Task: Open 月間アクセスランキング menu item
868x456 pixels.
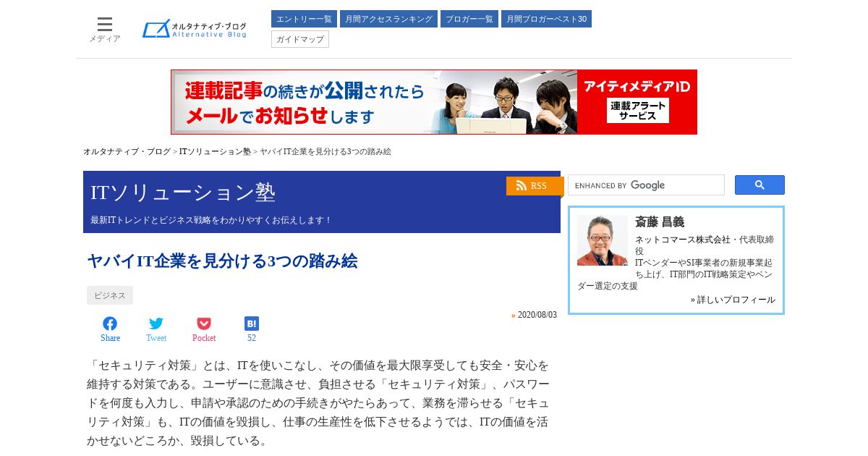Action: [388, 19]
